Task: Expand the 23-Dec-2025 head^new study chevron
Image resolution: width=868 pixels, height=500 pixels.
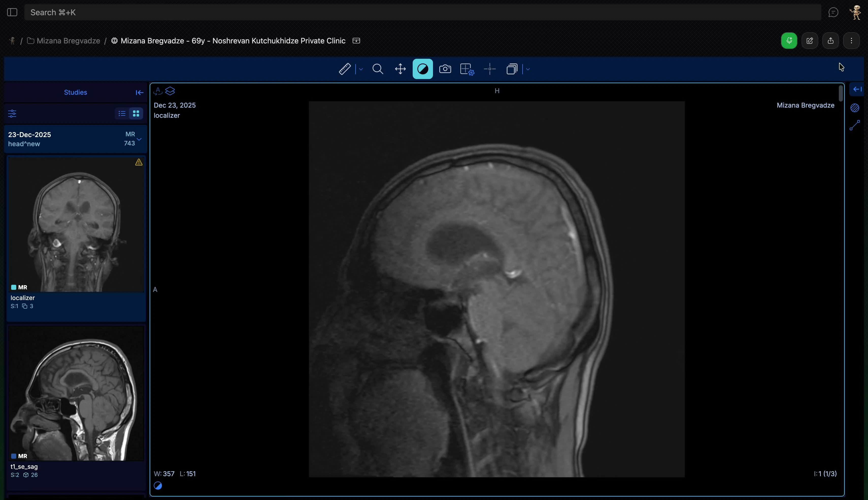Action: coord(139,139)
